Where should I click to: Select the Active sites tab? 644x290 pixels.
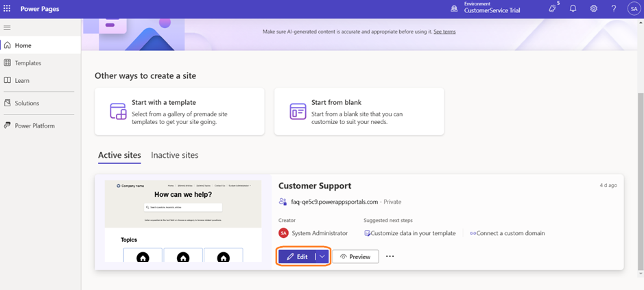(x=119, y=156)
